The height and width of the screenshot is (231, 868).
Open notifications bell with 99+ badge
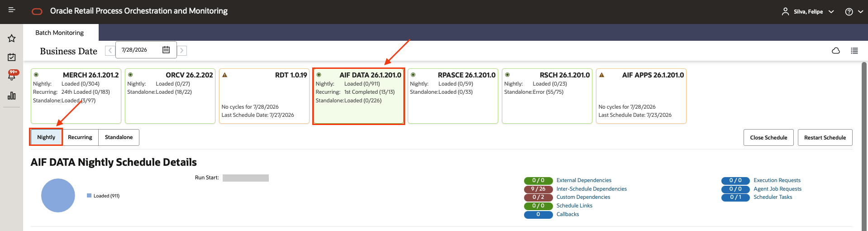[x=12, y=75]
